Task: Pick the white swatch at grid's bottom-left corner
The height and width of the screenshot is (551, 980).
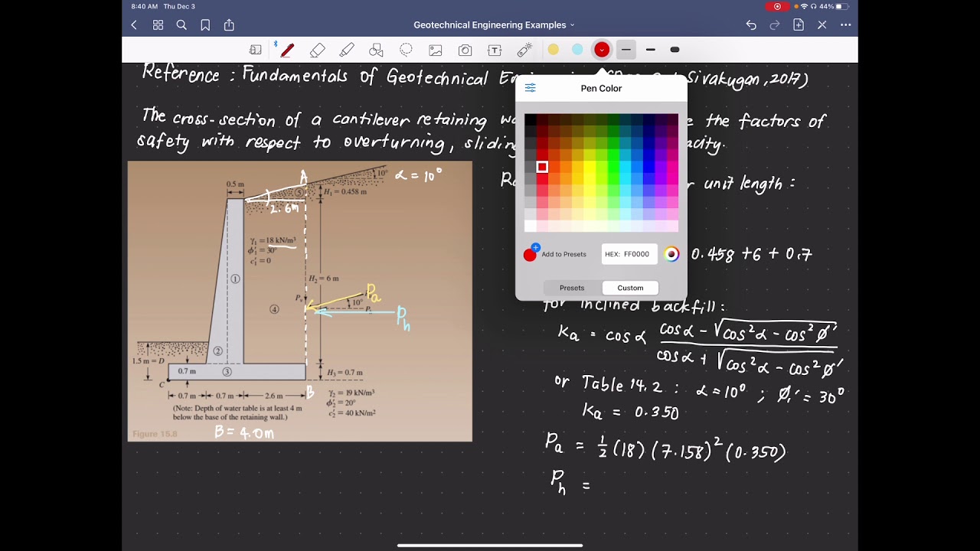Action: [531, 226]
